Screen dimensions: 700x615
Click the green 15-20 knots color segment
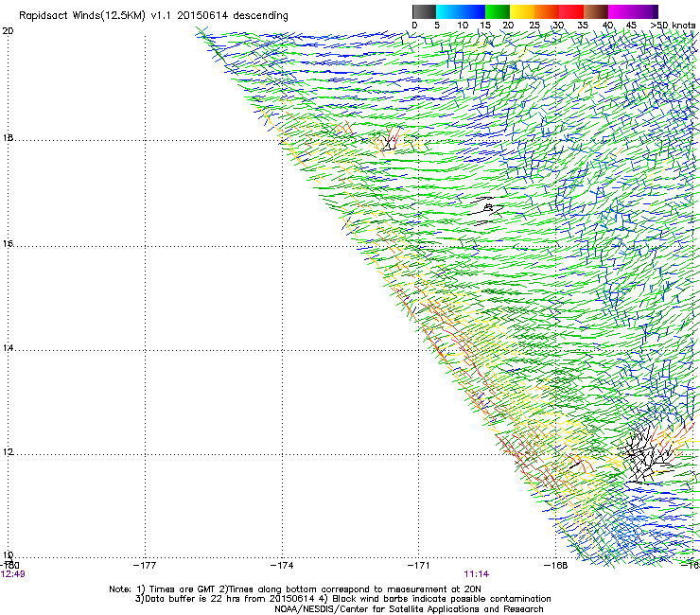point(498,11)
